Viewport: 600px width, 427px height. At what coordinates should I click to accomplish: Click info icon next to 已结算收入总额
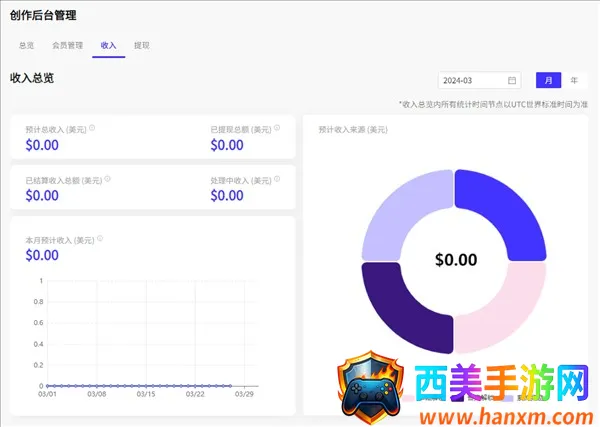(x=108, y=179)
